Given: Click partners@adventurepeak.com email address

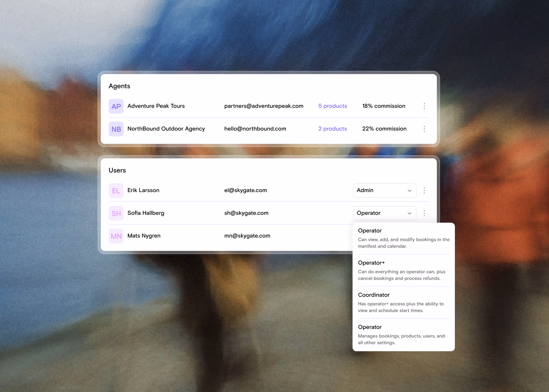Looking at the screenshot, I should [x=264, y=106].
